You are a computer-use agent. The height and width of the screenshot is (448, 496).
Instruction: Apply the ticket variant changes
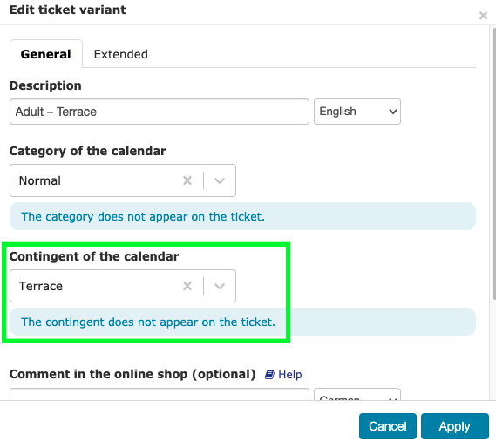point(454,426)
